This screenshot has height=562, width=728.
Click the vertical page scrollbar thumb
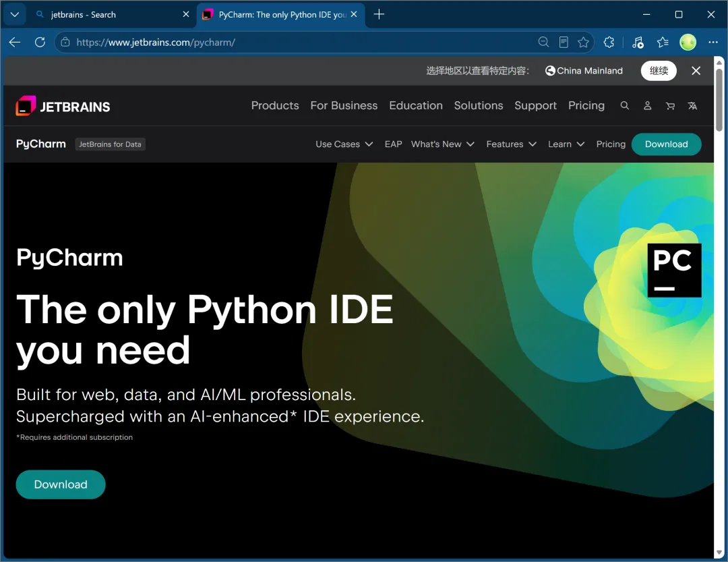coord(719,100)
